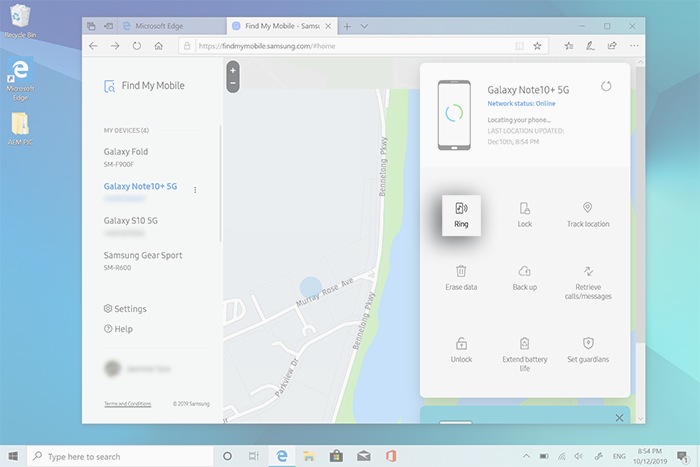Open the three-dot menu beside Galaxy Note10+ 5G
The width and height of the screenshot is (700, 467).
point(195,190)
